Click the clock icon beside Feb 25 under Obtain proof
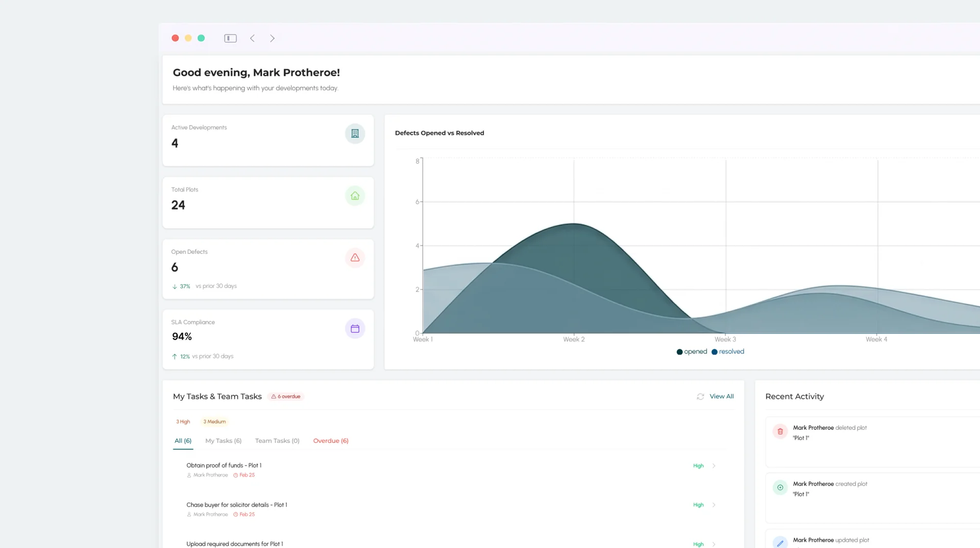Screen dimensions: 980x548 point(236,475)
